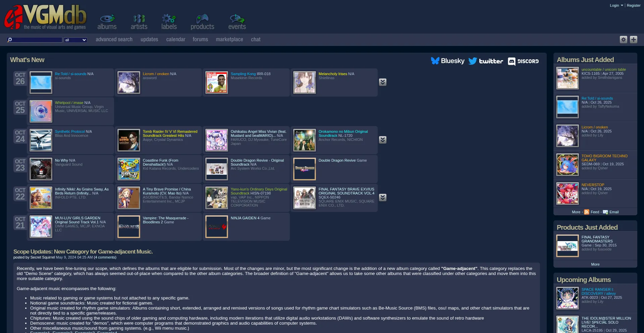Expand more albums for Oct 22
Viewport: 644px width, 333px height.
[383, 198]
